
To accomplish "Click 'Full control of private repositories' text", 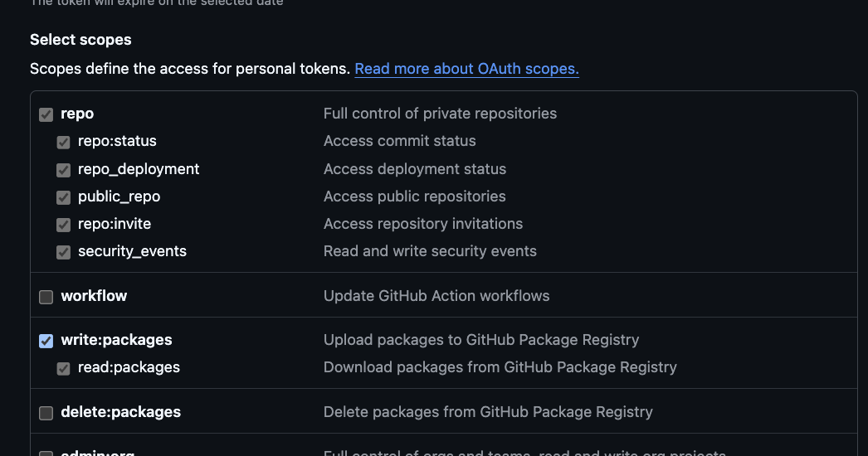I will (x=440, y=114).
